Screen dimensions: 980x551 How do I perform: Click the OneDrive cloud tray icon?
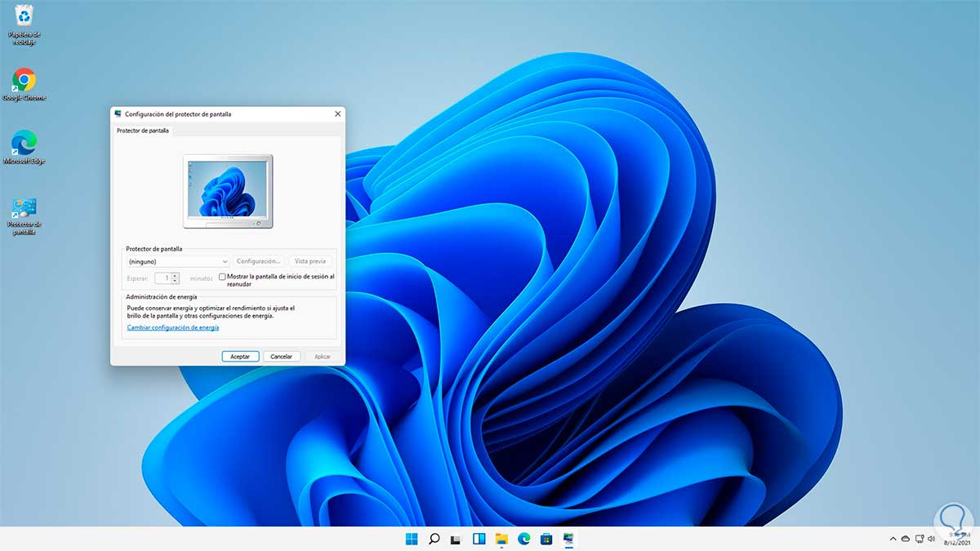coord(906,539)
